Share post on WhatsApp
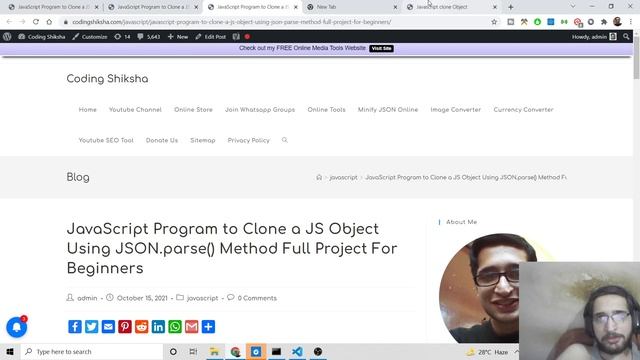 pyautogui.click(x=175, y=327)
